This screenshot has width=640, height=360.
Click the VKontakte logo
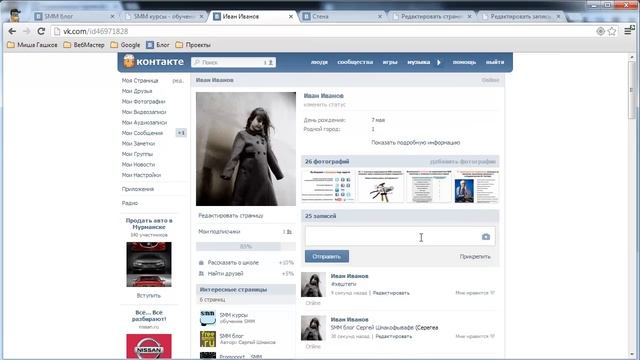(x=154, y=62)
